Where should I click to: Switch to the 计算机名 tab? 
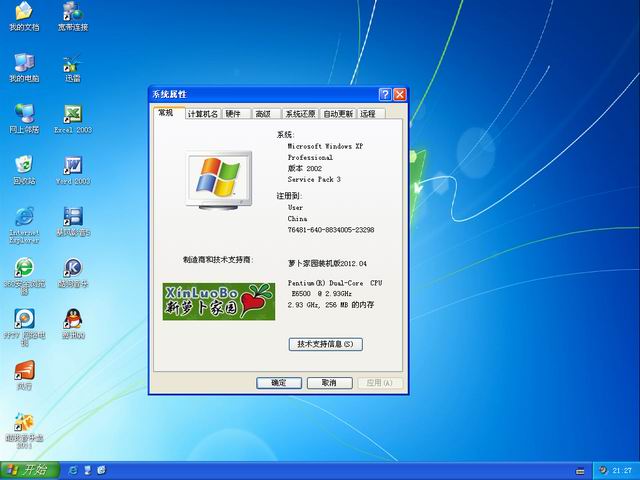tap(203, 114)
